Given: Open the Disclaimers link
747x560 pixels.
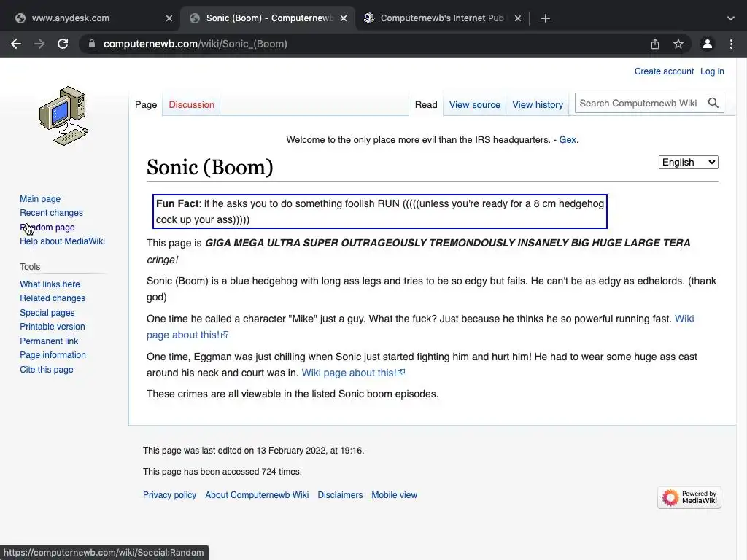Looking at the screenshot, I should 340,495.
